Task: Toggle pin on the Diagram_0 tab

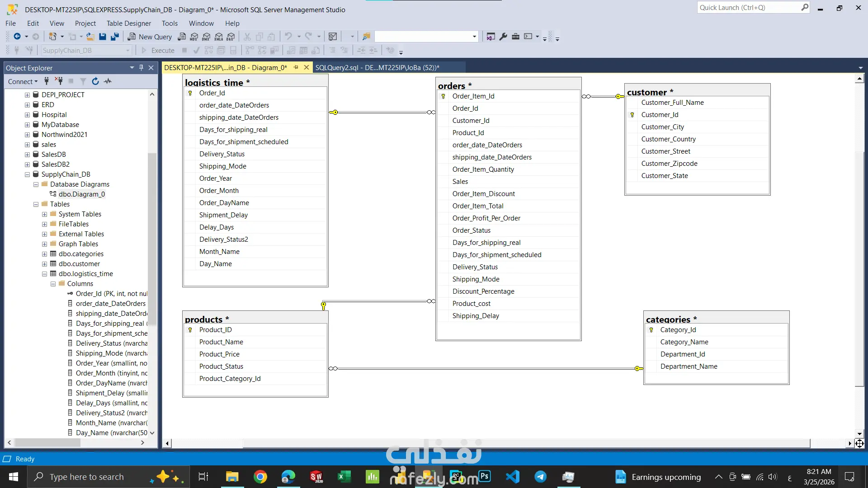Action: [296, 67]
